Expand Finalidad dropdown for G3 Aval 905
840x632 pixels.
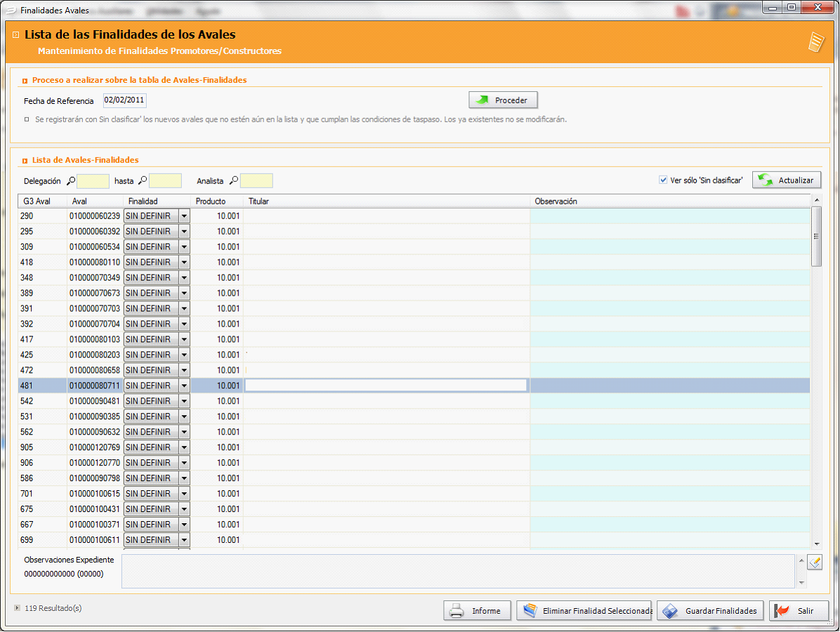(x=184, y=448)
